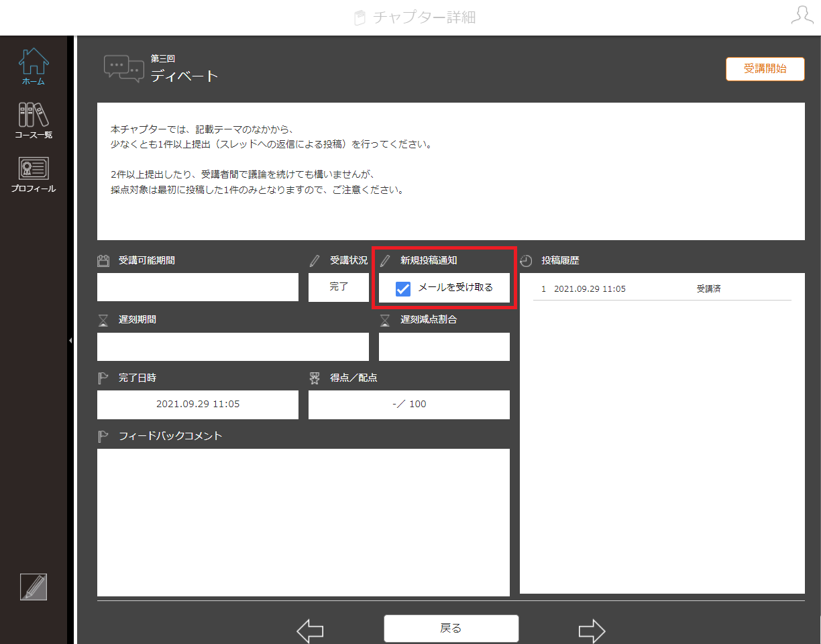
Task: Click the 受講開始 button
Action: click(765, 69)
